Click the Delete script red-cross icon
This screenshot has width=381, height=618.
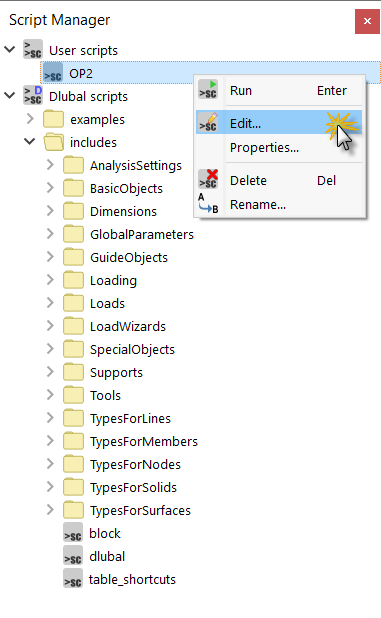[x=208, y=179]
